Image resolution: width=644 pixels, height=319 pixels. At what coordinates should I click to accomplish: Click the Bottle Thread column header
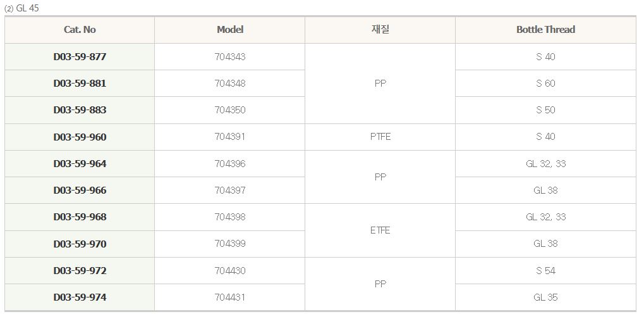545,30
